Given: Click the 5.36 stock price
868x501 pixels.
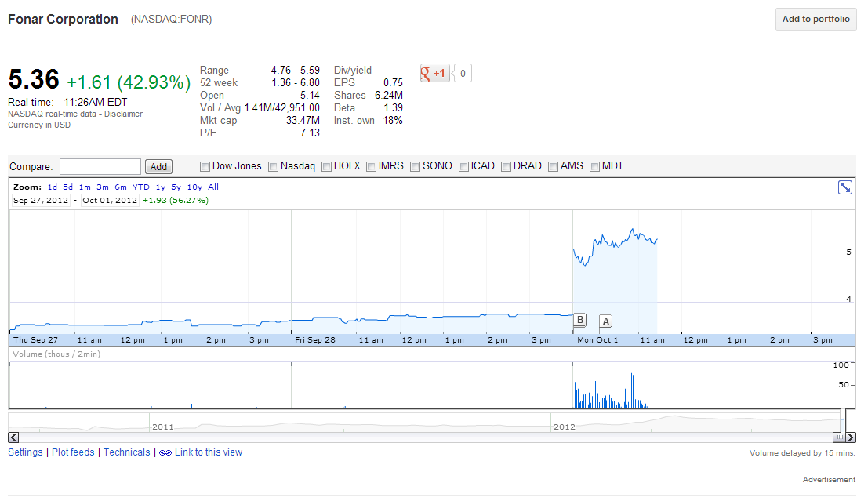Looking at the screenshot, I should pyautogui.click(x=34, y=79).
